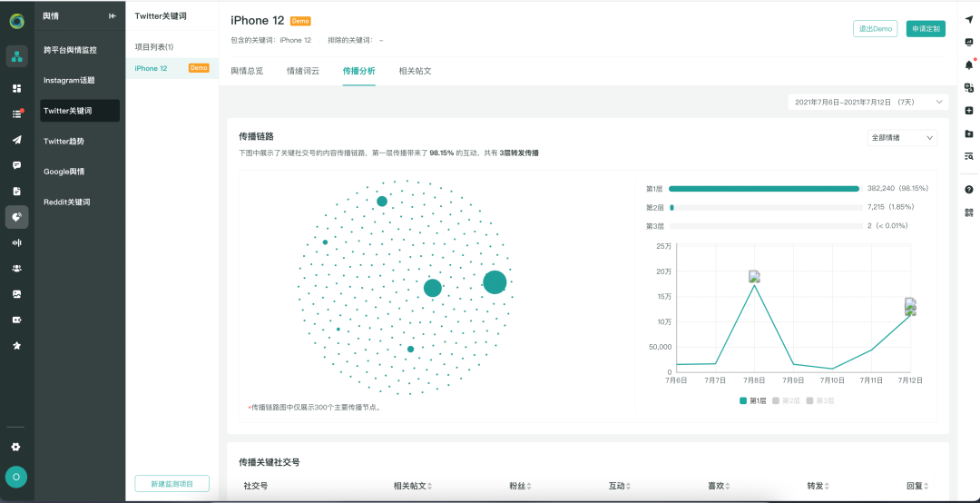
Task: Click the 退出Demo button
Action: [875, 29]
